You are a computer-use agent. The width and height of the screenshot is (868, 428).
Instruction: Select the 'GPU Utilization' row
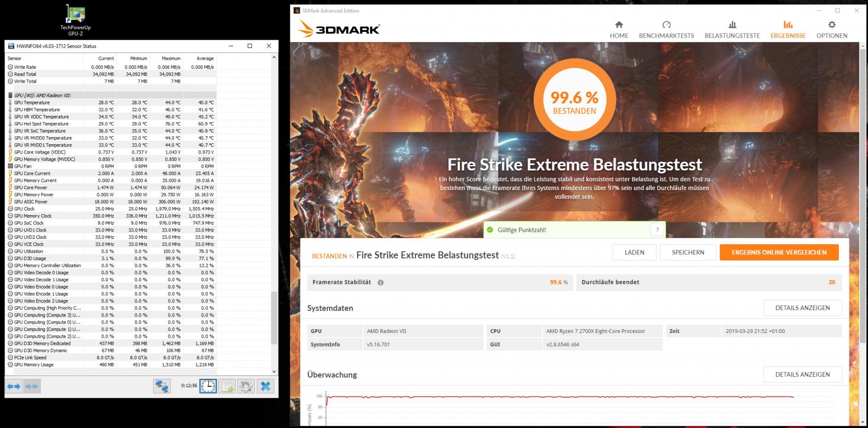coord(111,251)
